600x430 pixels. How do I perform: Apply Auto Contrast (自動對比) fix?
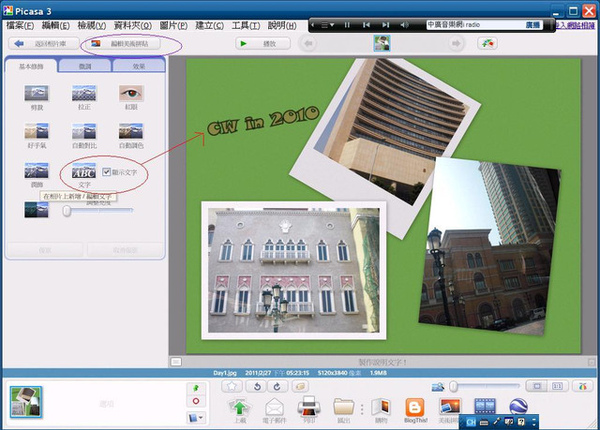pyautogui.click(x=84, y=131)
